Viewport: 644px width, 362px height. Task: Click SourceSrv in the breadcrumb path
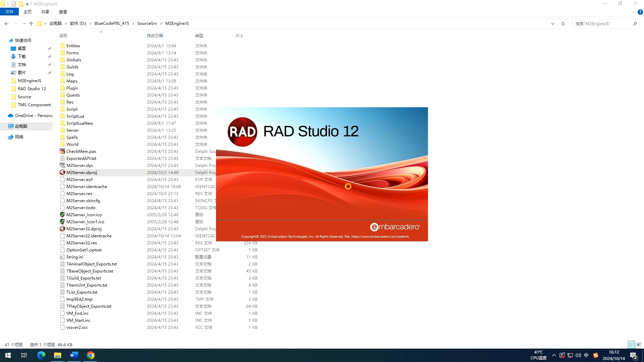tap(147, 23)
